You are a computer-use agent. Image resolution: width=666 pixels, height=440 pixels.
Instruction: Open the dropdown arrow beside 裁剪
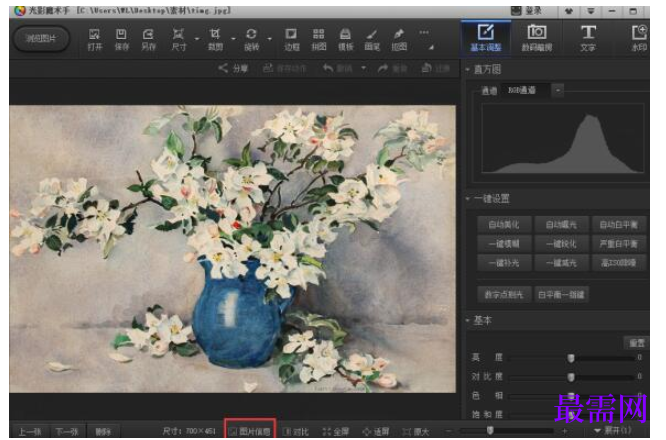[x=233, y=39]
